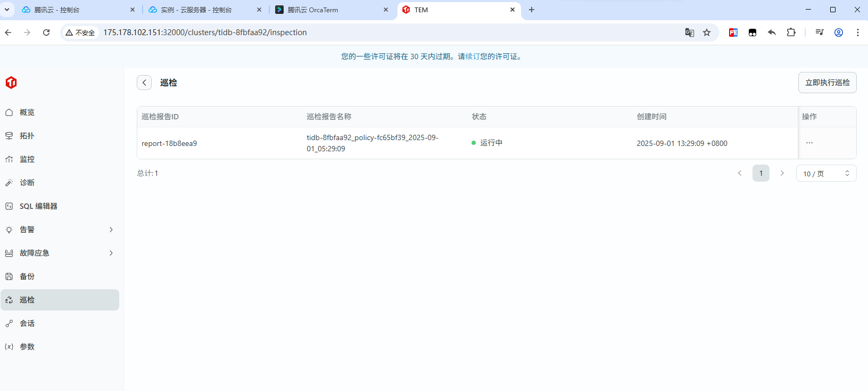Go to previous page of reports

tap(740, 173)
